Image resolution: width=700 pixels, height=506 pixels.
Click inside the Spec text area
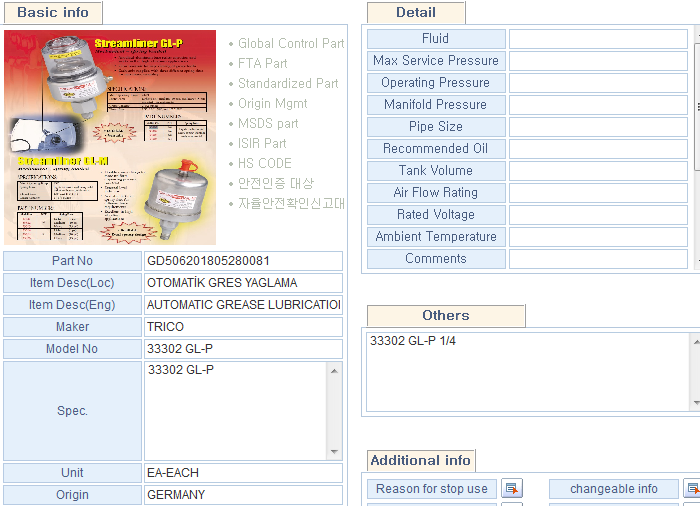[x=237, y=411]
